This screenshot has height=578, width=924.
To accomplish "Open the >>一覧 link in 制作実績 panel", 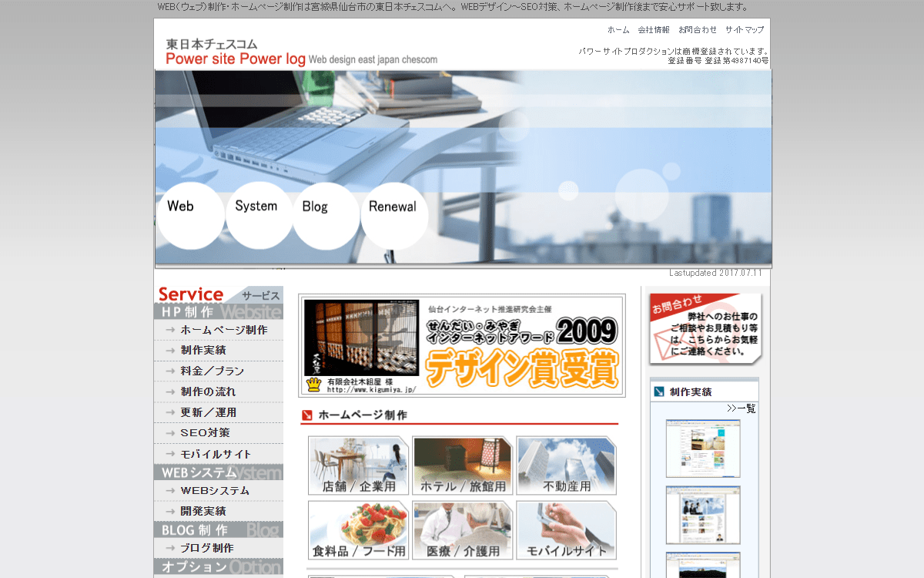I will tap(742, 408).
